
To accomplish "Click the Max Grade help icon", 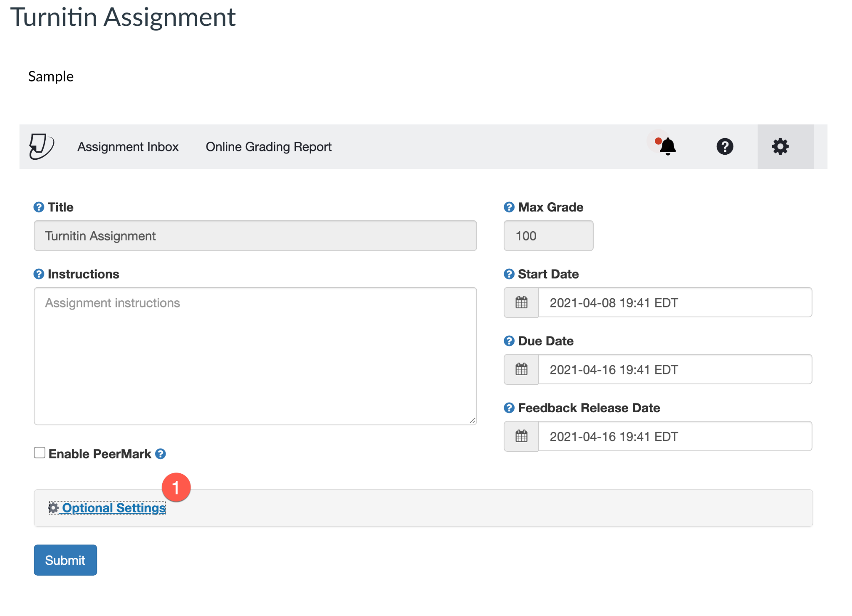I will [509, 207].
